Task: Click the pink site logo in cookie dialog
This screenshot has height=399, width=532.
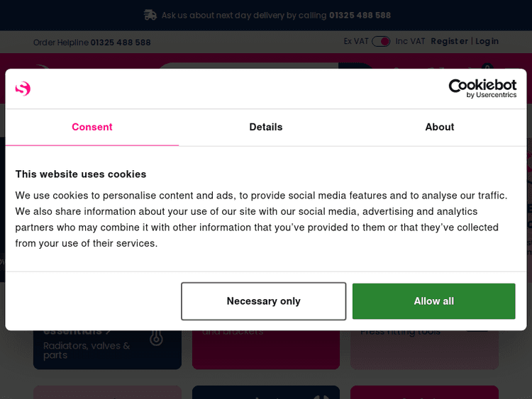Action: (23, 89)
